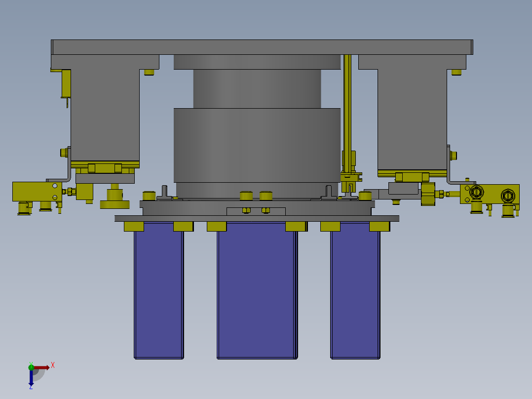The image size is (532, 399).
Task: Select the right blue rectangular block
Action: (x=355, y=290)
